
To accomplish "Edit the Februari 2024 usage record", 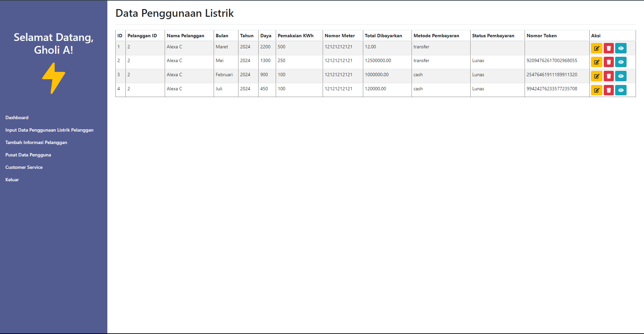I will point(596,76).
